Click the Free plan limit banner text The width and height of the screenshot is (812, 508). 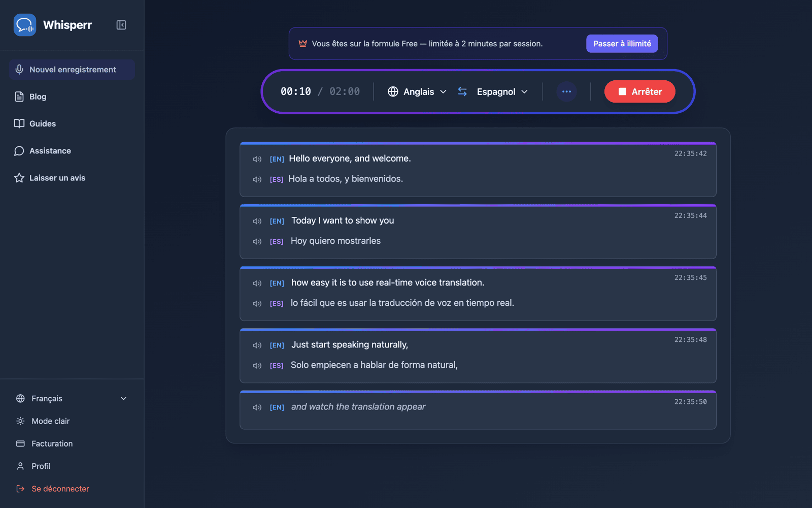[x=427, y=44]
